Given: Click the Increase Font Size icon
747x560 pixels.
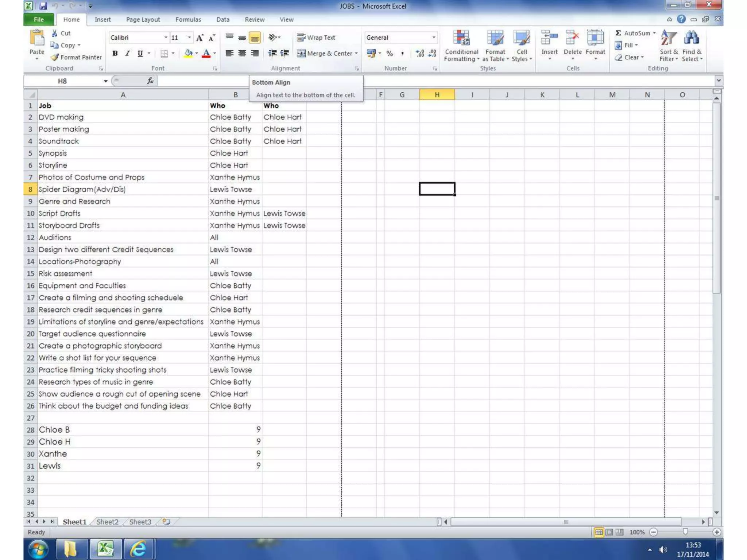Looking at the screenshot, I should click(x=200, y=38).
